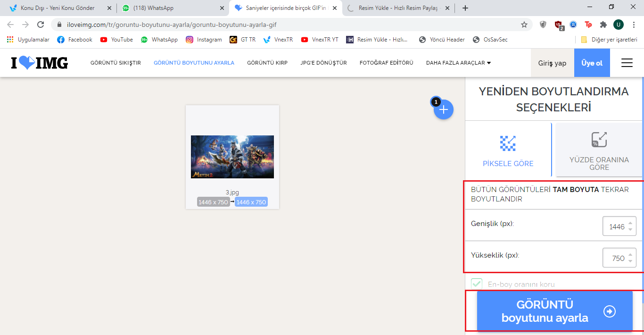Go back with the browser back arrow

click(x=10, y=25)
